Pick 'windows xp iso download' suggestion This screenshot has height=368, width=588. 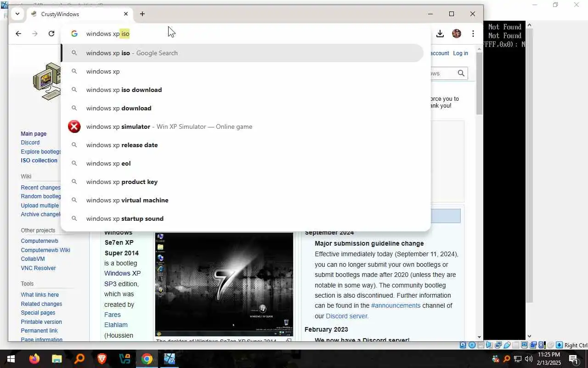tap(242, 90)
